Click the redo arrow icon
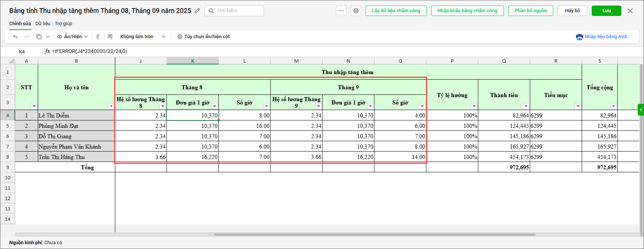Screen dimensions: 644x249 tap(27, 37)
